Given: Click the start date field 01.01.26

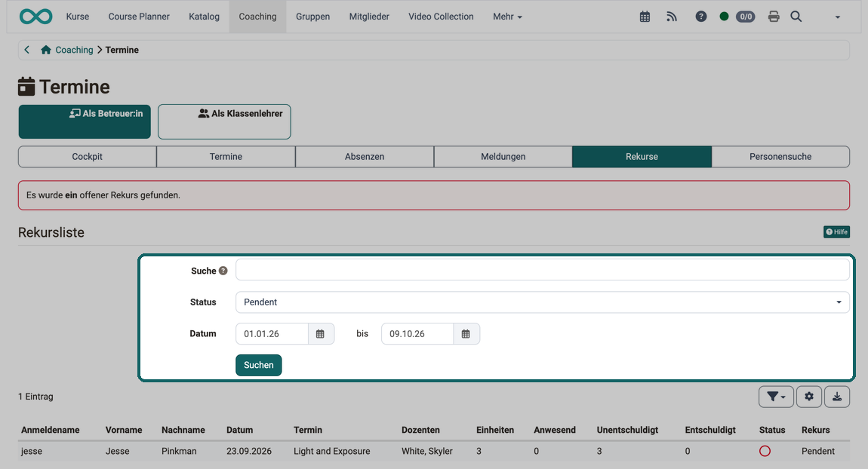Looking at the screenshot, I should 272,334.
